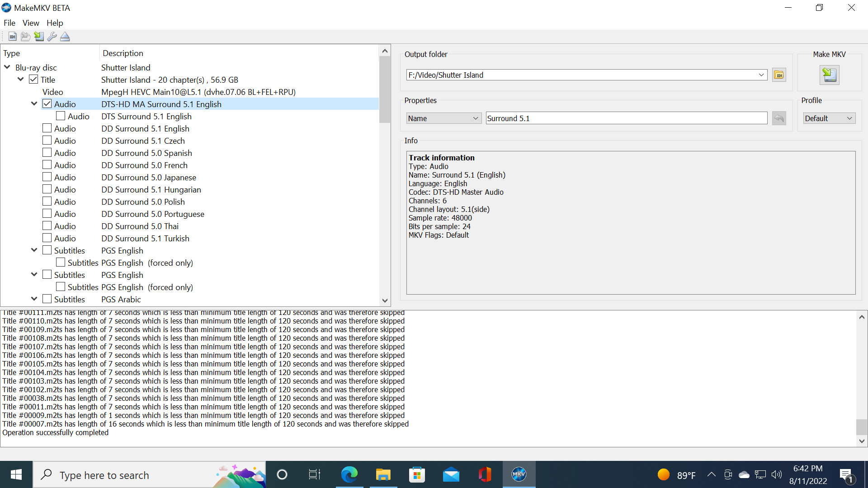Open the Profile Default dropdown
Image resolution: width=868 pixels, height=488 pixels.
click(829, 118)
